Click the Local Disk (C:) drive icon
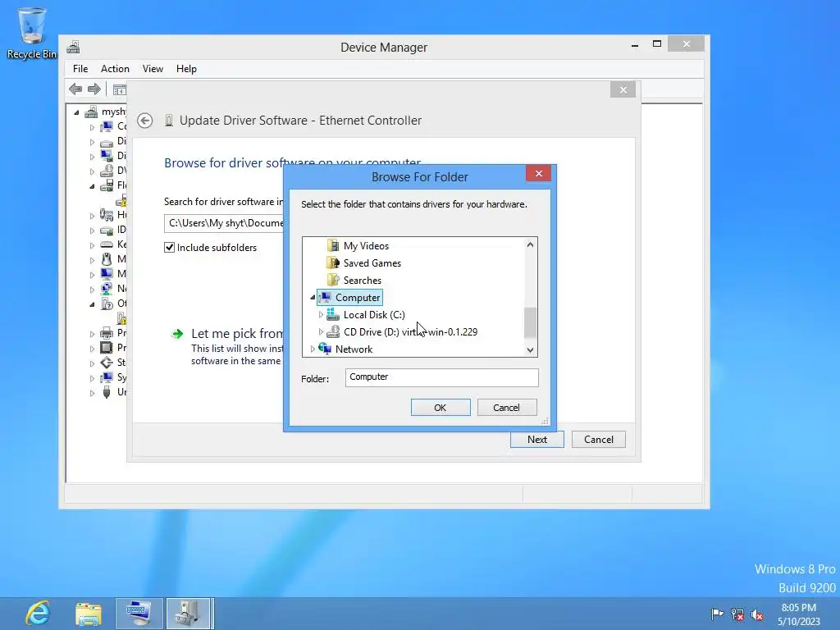This screenshot has height=630, width=840. point(333,314)
